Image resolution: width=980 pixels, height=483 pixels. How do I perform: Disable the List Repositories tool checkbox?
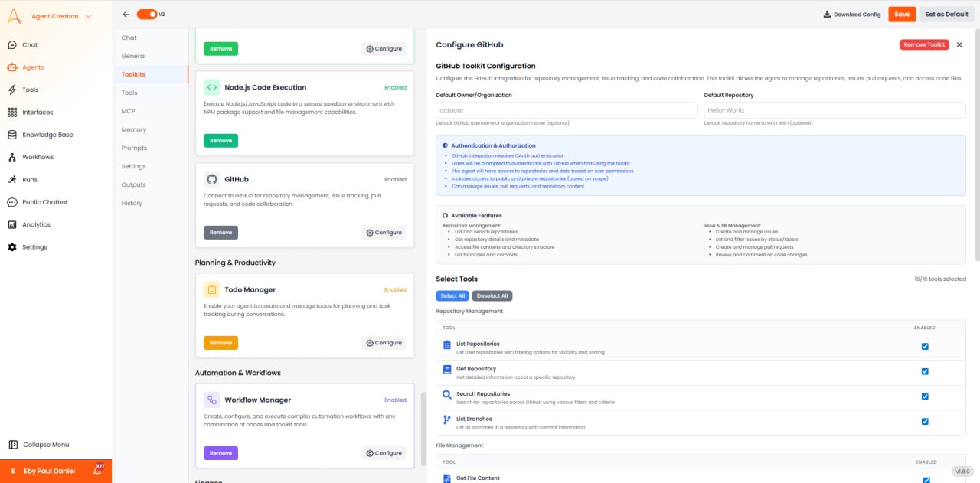point(924,346)
